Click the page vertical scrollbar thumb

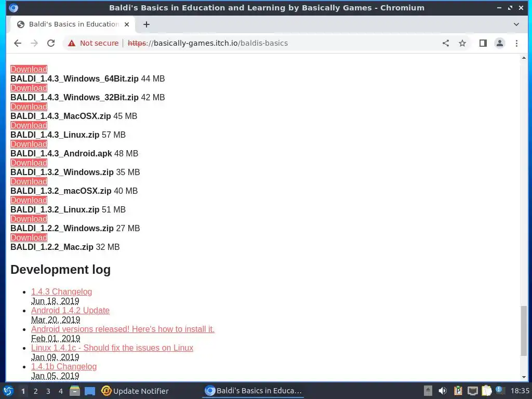point(524,331)
